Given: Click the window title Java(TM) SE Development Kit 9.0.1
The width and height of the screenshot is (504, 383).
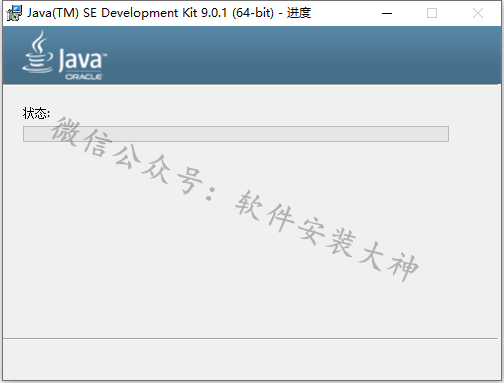Looking at the screenshot, I should (x=169, y=13).
